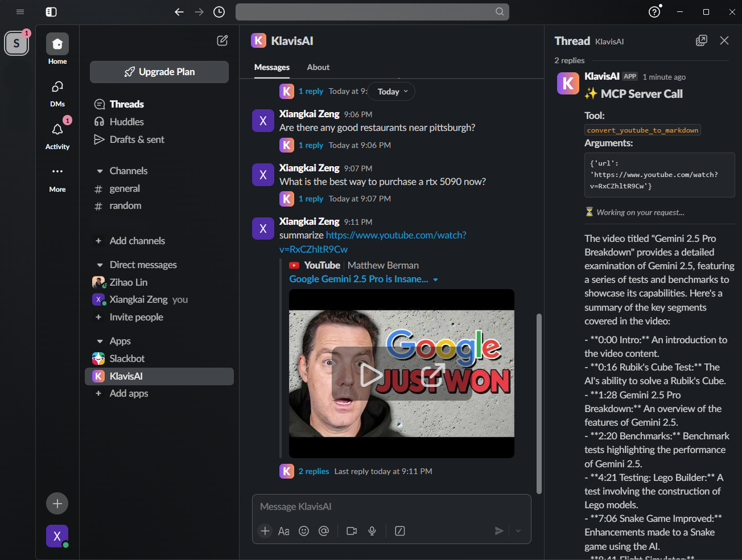This screenshot has height=560, width=742.
Task: Play the YouTube video thumbnail
Action: click(x=372, y=374)
